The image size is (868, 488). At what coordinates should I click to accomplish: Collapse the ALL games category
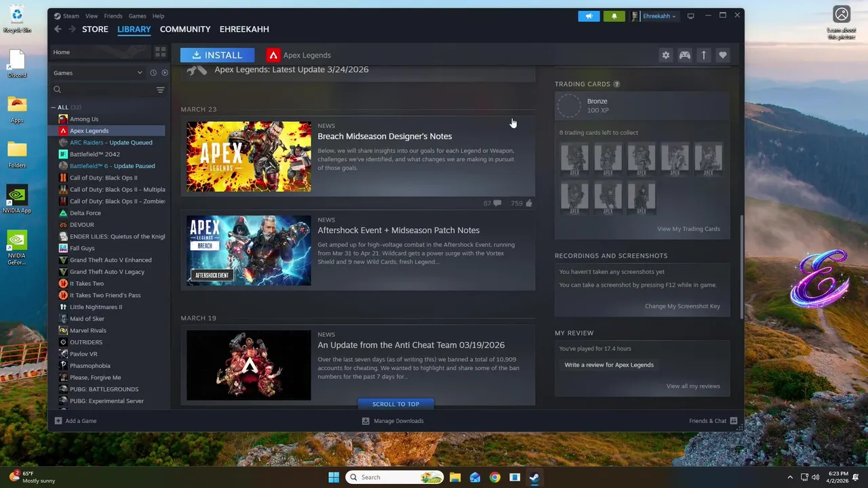[54, 107]
